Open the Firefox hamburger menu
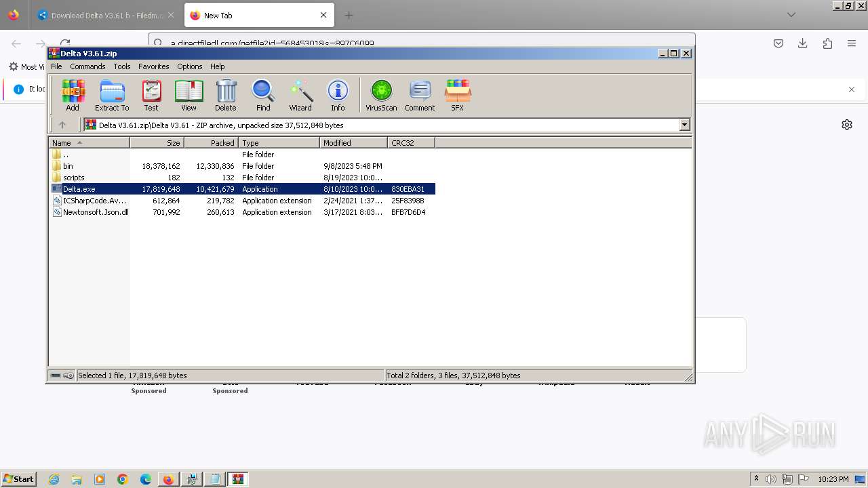The image size is (868, 488). coord(852,43)
